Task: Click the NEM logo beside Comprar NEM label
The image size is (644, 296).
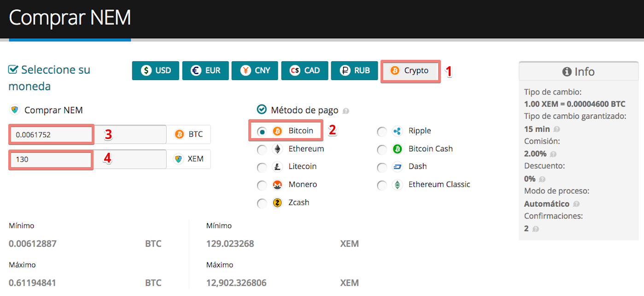Action: [x=15, y=110]
